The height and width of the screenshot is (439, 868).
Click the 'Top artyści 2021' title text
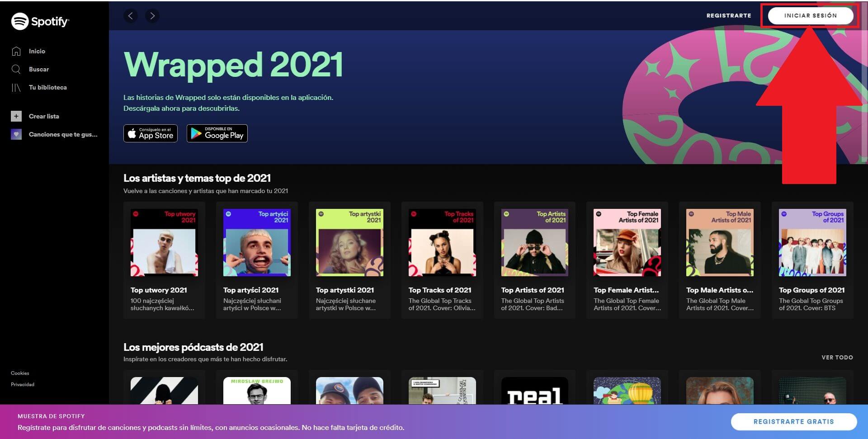251,290
